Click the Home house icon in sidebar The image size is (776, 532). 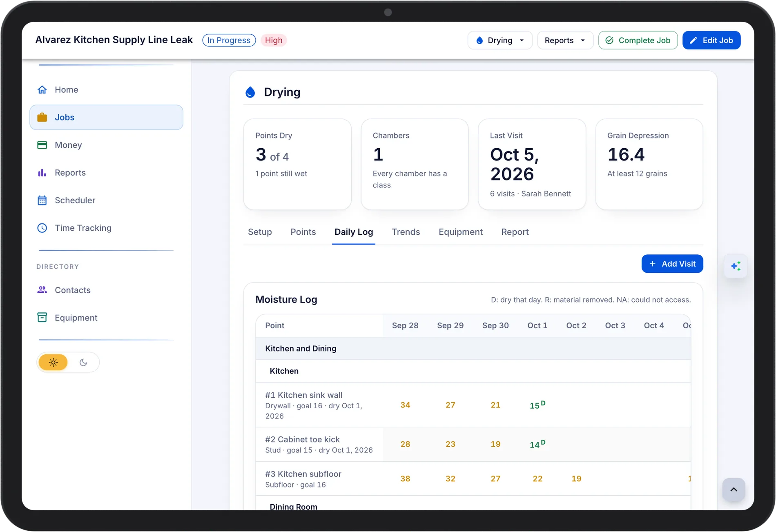42,89
